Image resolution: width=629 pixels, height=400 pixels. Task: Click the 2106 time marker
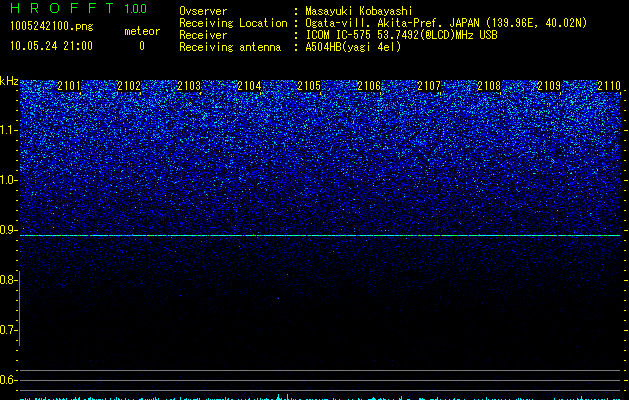click(x=369, y=85)
